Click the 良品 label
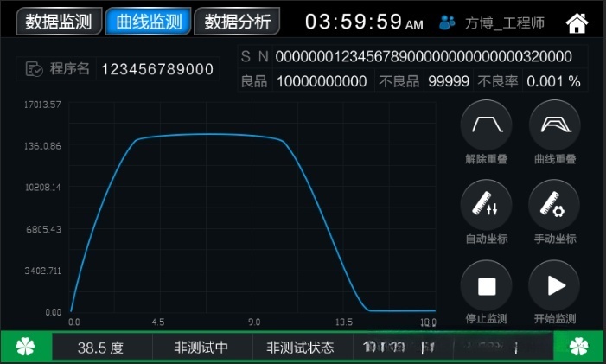 tap(254, 81)
